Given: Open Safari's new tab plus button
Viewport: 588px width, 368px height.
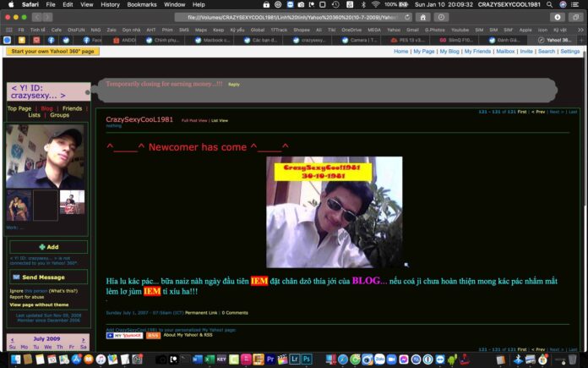Looking at the screenshot, I should [x=581, y=40].
